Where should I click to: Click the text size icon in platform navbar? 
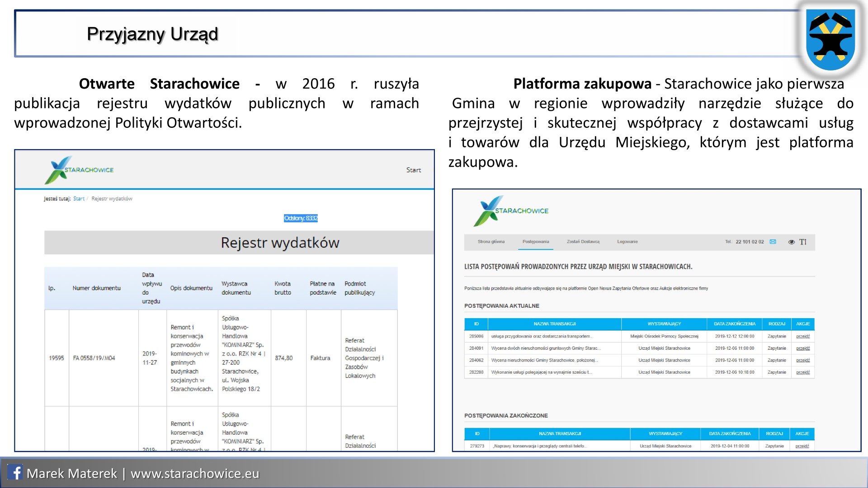coord(803,242)
